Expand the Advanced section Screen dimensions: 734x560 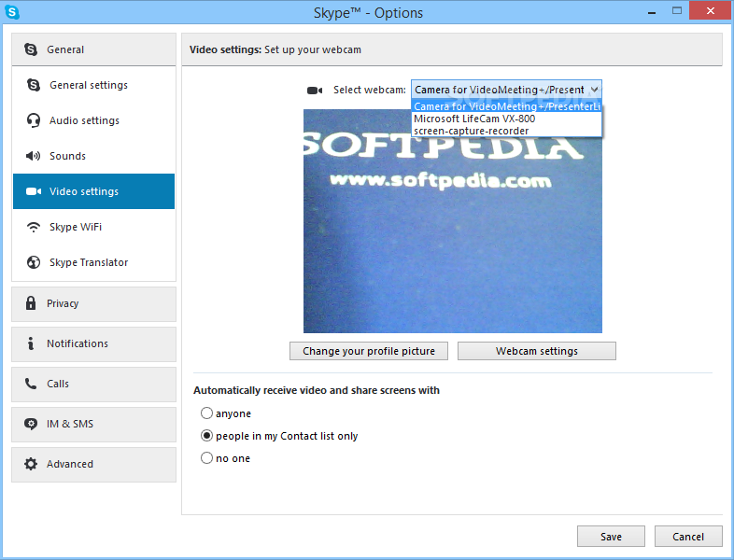point(93,465)
